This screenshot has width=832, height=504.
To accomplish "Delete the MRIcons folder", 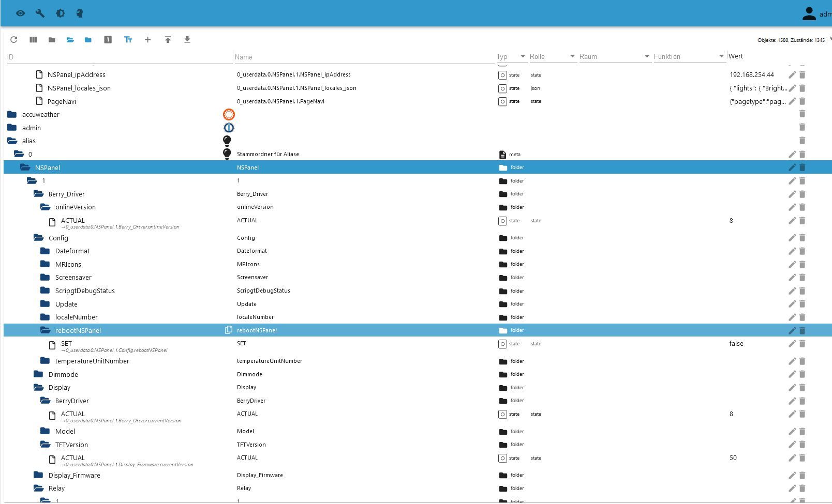I will (803, 265).
